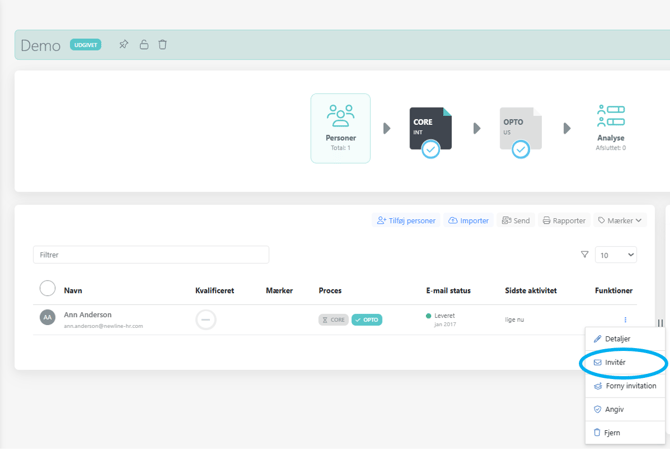Toggle the OPTO process tag
This screenshot has width=670, height=451.
pyautogui.click(x=367, y=320)
